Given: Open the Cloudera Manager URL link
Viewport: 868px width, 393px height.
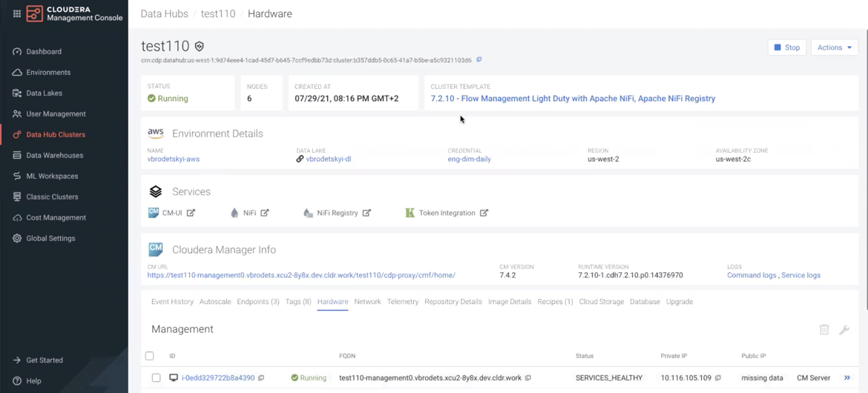Looking at the screenshot, I should pyautogui.click(x=301, y=275).
